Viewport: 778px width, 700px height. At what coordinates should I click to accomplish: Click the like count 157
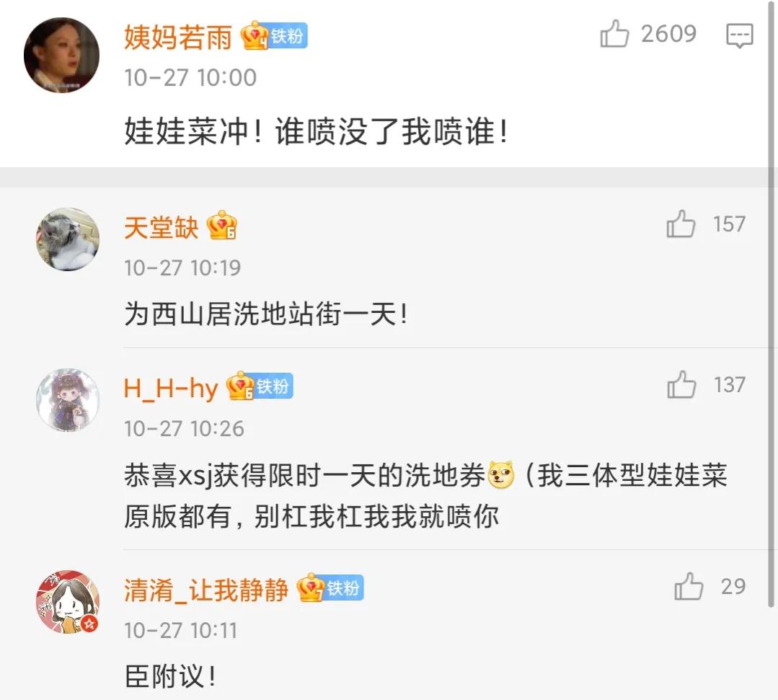(730, 223)
